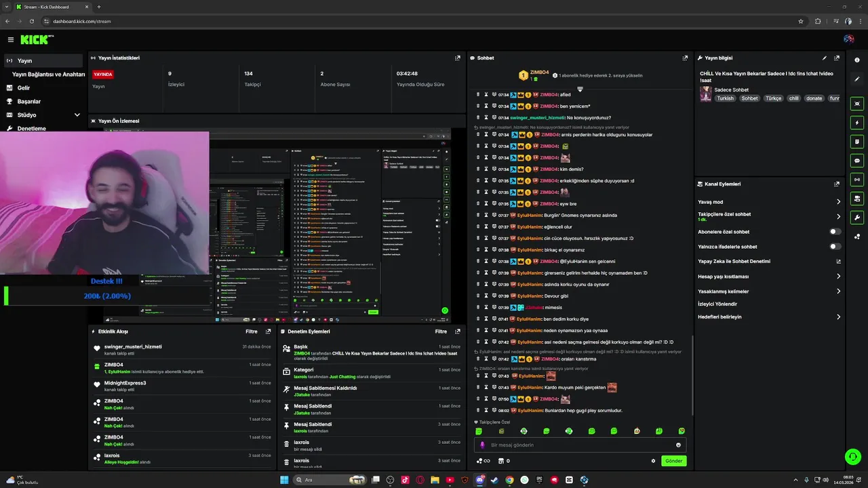Click the Sadece Sohbet category name
This screenshot has height=488, width=868.
732,89
